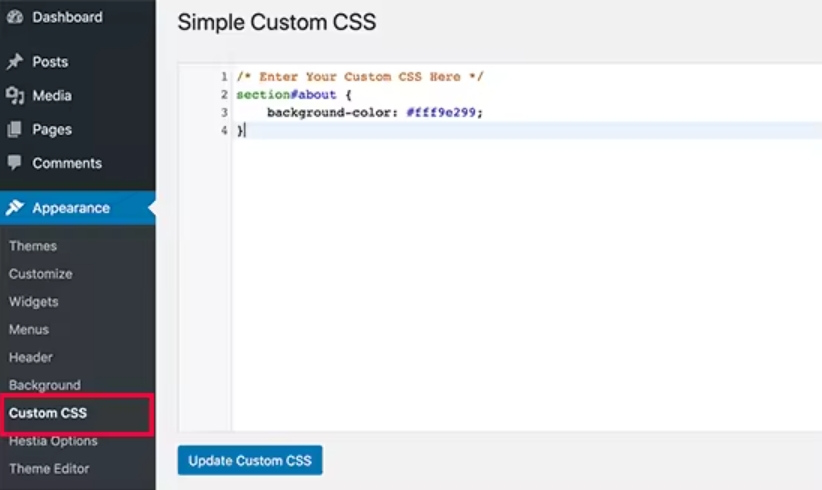Select the highlighted Custom CSS item
Viewport: 822px width, 490px height.
[48, 413]
